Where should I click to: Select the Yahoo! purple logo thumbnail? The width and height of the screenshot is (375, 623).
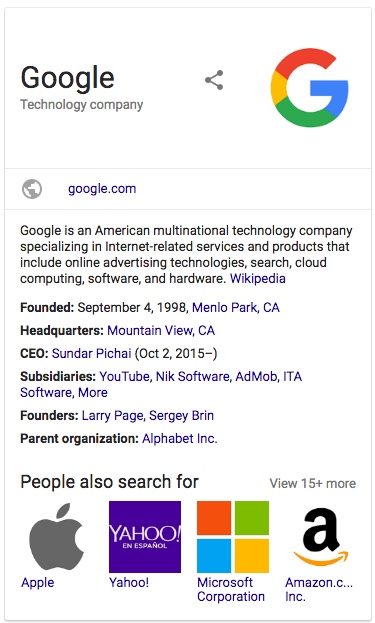tap(145, 536)
